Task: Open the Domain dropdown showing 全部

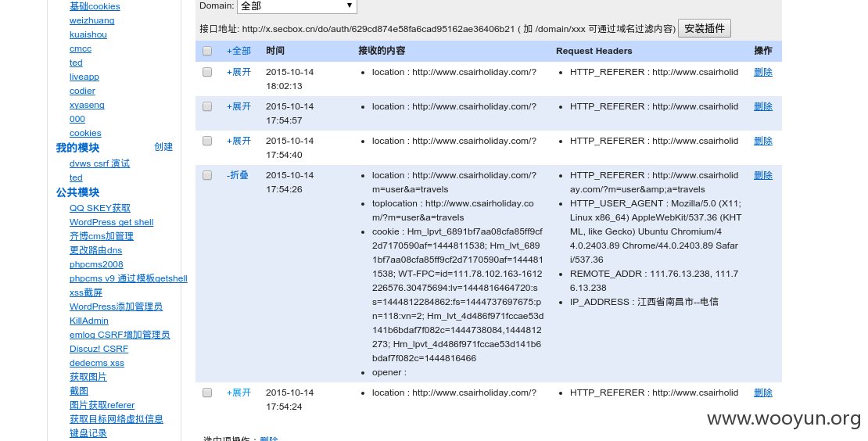Action: [x=296, y=6]
